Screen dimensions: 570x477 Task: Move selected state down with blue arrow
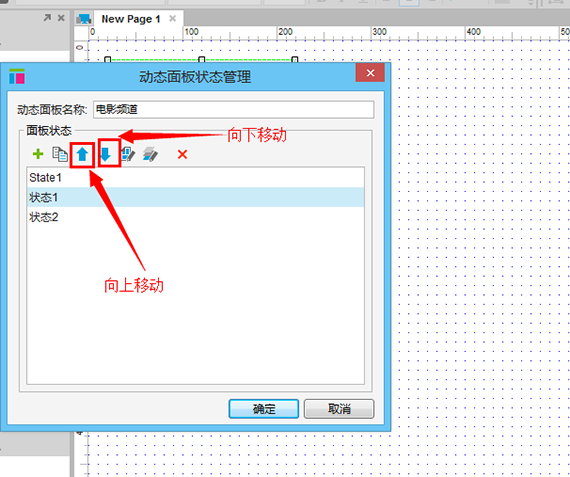105,155
